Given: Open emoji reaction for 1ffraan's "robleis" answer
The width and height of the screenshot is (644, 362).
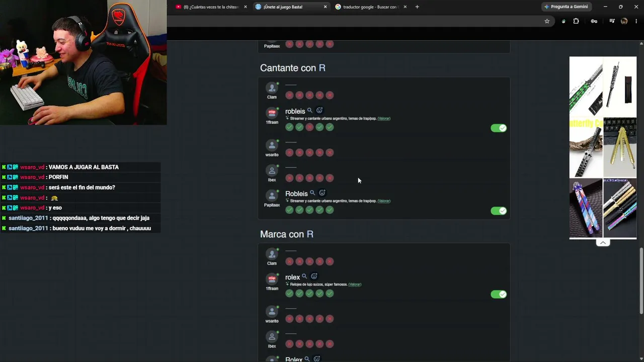Looking at the screenshot, I should (319, 111).
